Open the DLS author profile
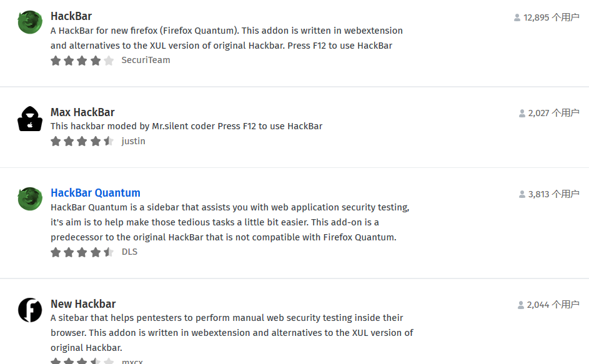Image resolution: width=589 pixels, height=364 pixels. (x=129, y=252)
